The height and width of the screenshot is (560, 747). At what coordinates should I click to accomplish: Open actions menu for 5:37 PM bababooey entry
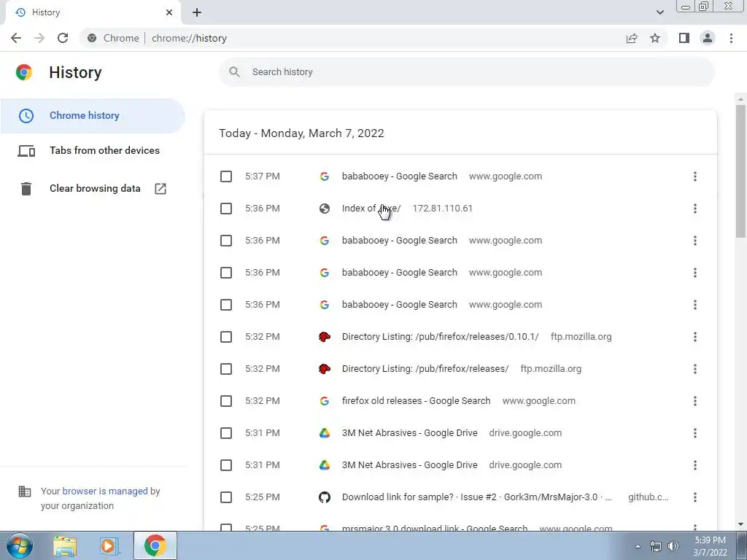tap(695, 176)
